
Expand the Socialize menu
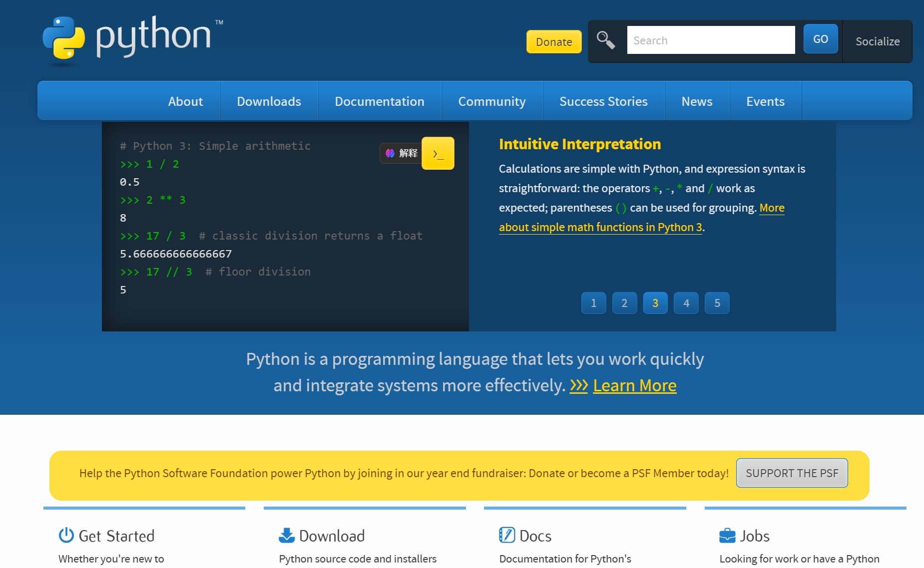(x=878, y=41)
